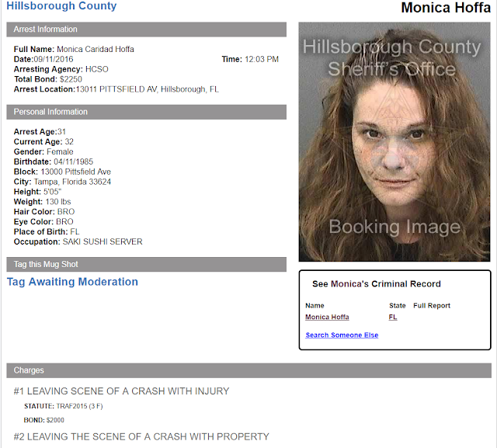The height and width of the screenshot is (448, 497).
Task: Open the Hillsborough County heading link
Action: coord(61,5)
